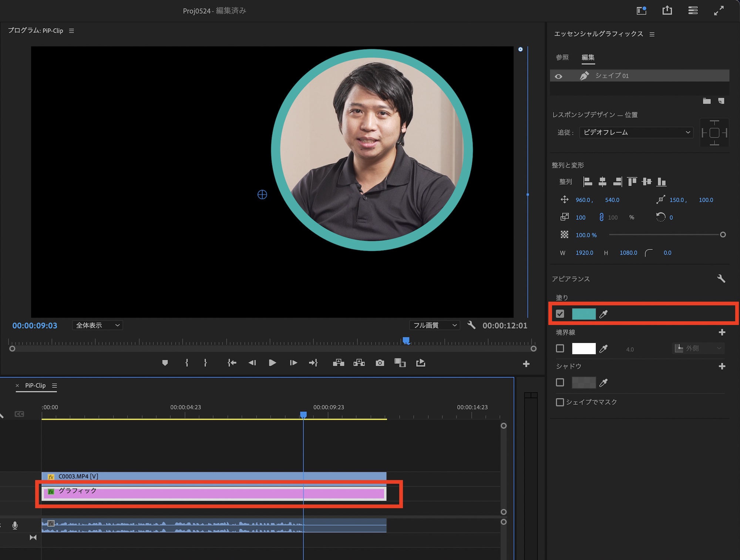Click the Play button in transport controls
The width and height of the screenshot is (740, 560).
272,363
